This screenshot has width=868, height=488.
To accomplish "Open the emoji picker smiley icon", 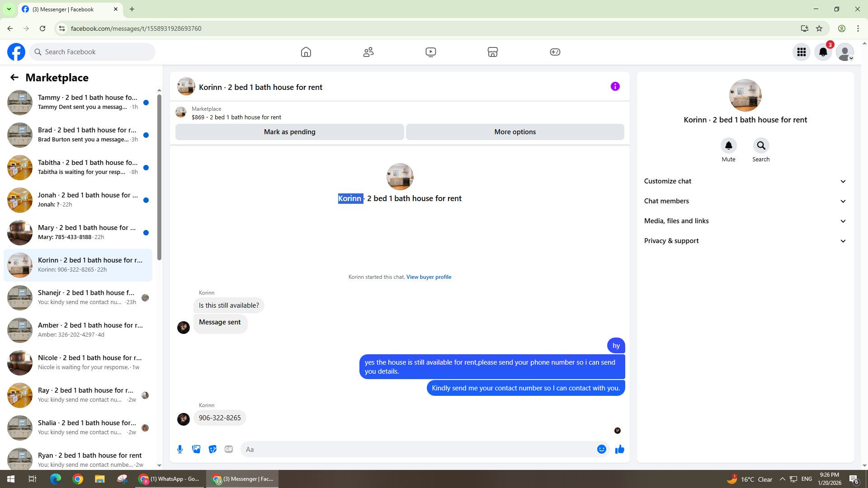I will [x=602, y=449].
